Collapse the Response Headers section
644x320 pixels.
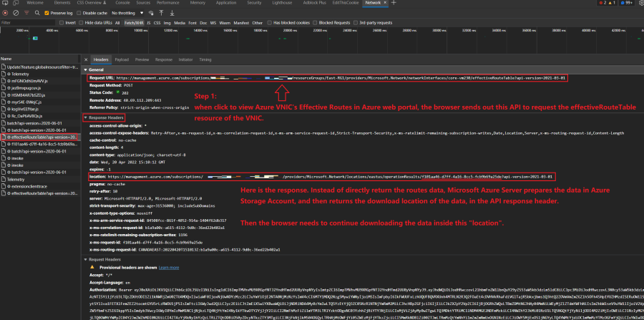point(86,117)
